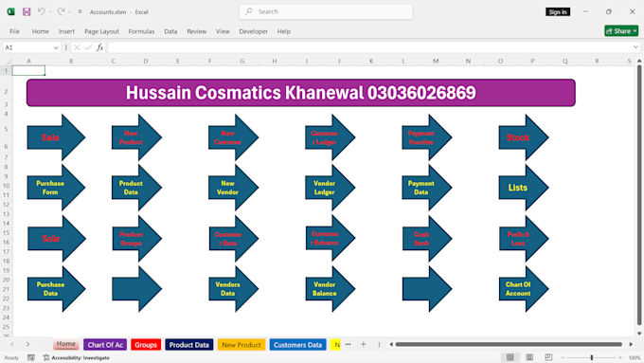644x363 pixels.
Task: Open the Data ribbon tab
Action: pos(170,31)
